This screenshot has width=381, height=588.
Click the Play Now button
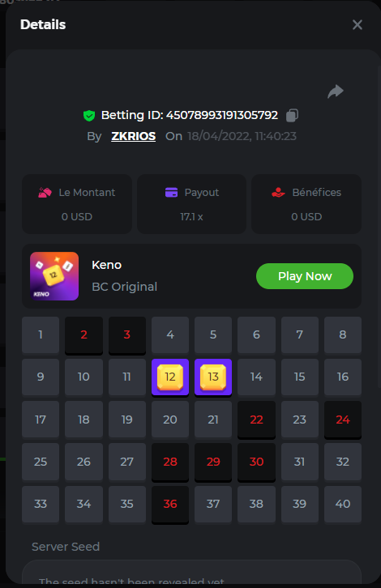point(305,276)
